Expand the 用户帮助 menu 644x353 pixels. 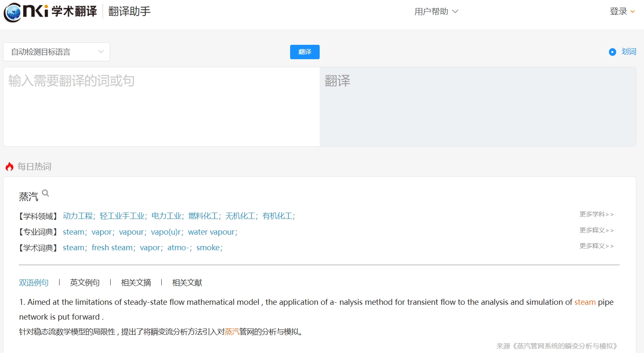coord(436,11)
